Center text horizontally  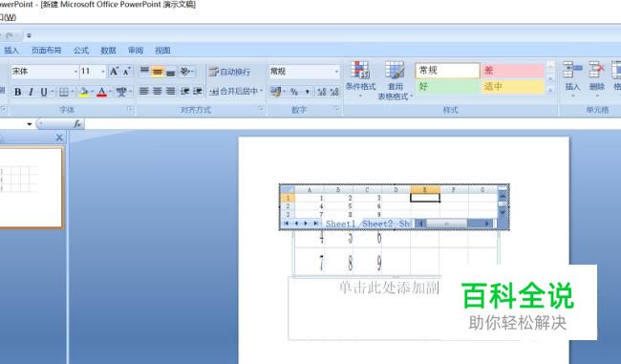[x=158, y=91]
